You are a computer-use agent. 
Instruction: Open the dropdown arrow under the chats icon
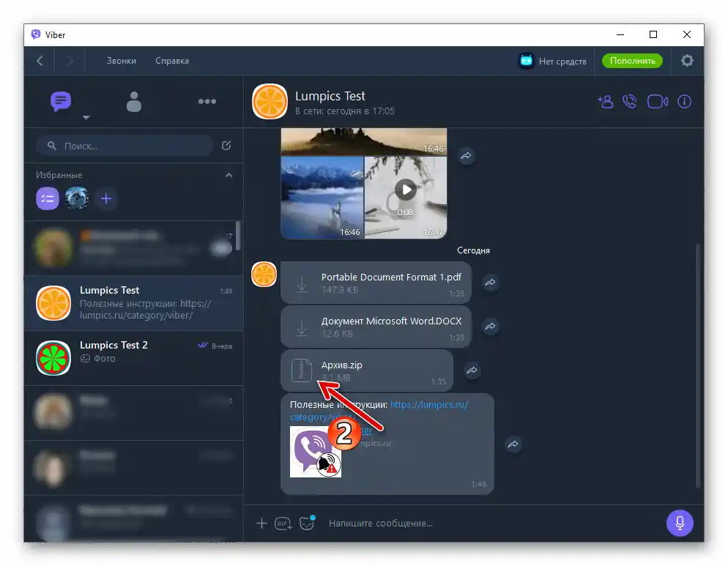point(86,117)
